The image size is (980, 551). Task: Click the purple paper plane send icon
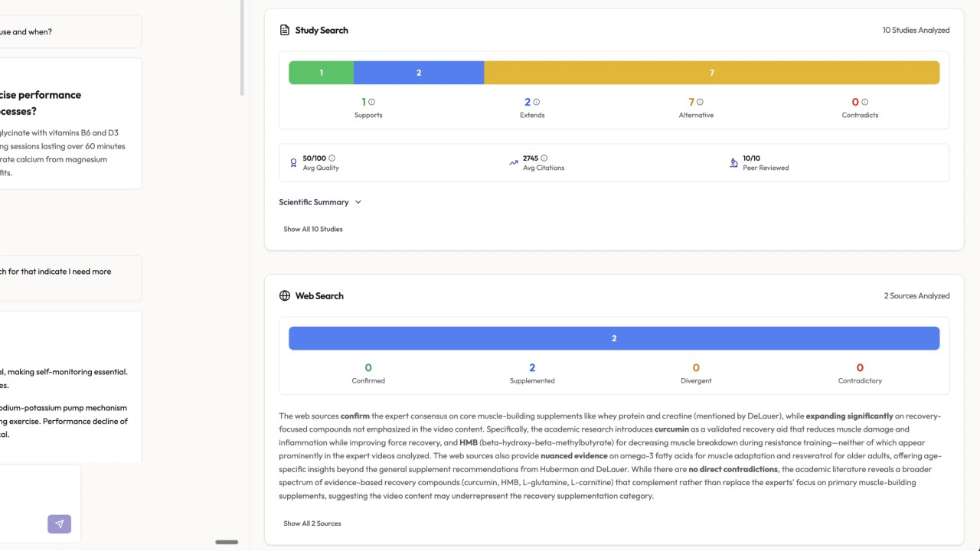[x=59, y=523]
